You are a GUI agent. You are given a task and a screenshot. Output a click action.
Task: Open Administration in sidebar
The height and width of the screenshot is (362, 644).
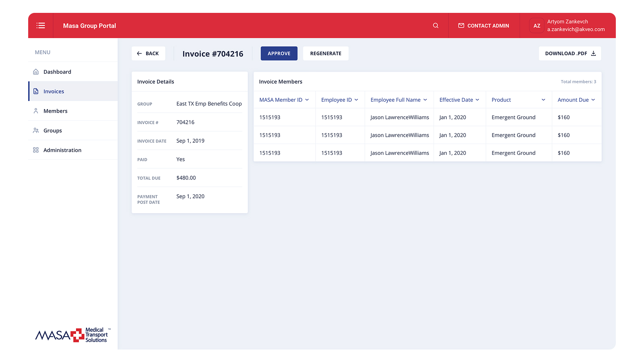(x=73, y=150)
